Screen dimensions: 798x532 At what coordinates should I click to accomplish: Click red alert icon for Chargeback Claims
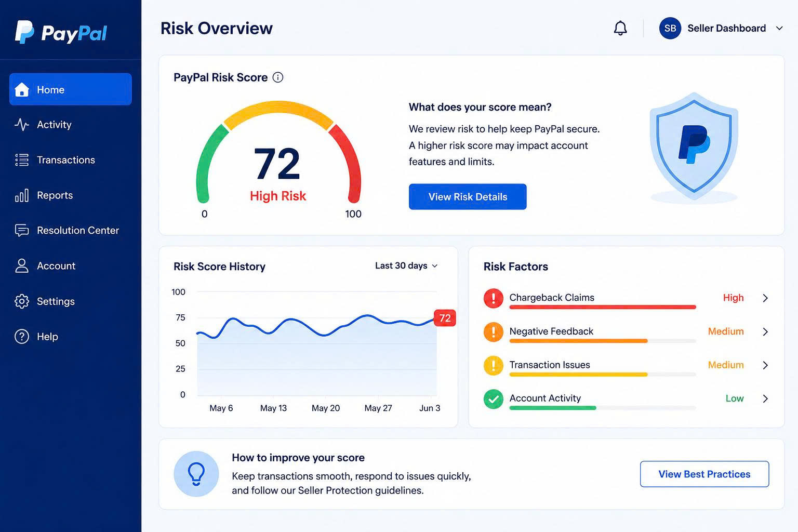click(x=494, y=298)
